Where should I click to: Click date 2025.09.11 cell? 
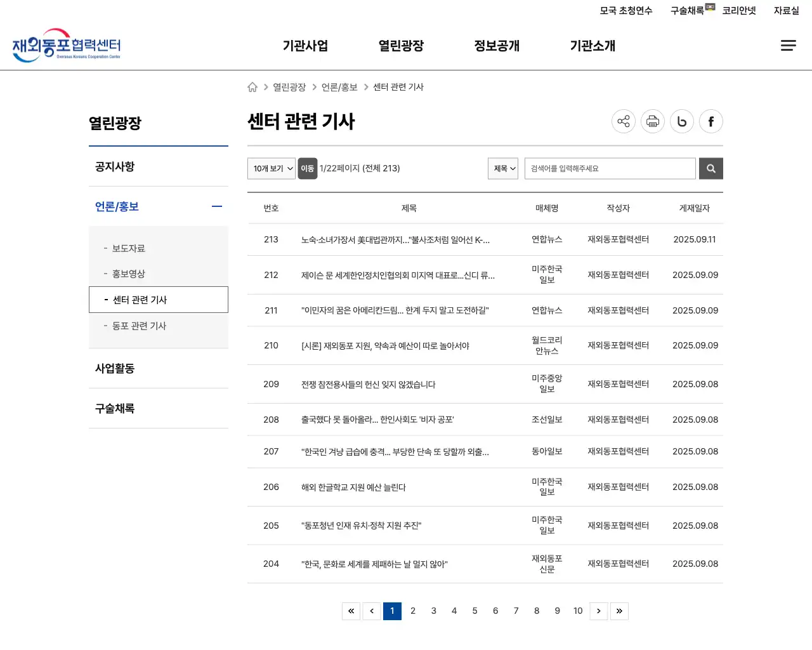pyautogui.click(x=695, y=239)
